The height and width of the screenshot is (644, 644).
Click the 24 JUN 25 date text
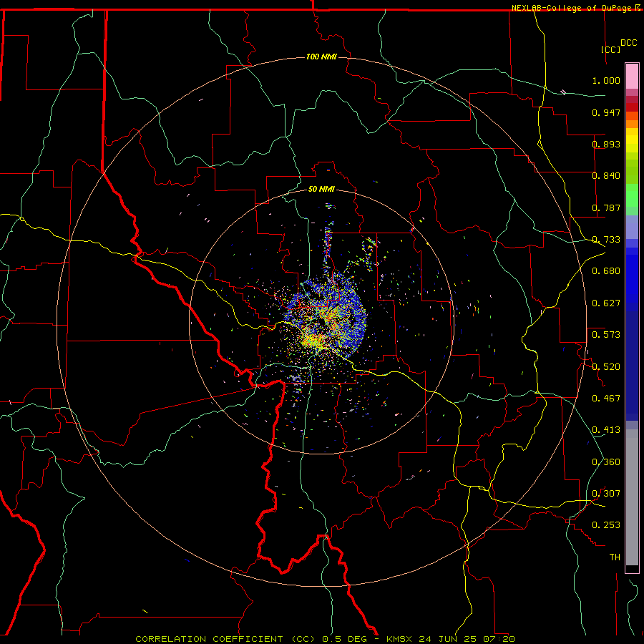tap(447, 639)
